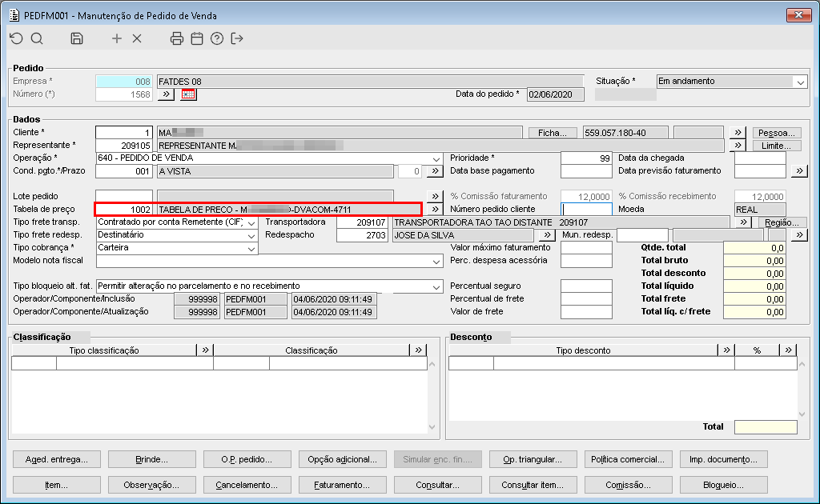Click lookup arrows at end of Mun. redesp. row
This screenshot has height=504, width=820.
799,235
